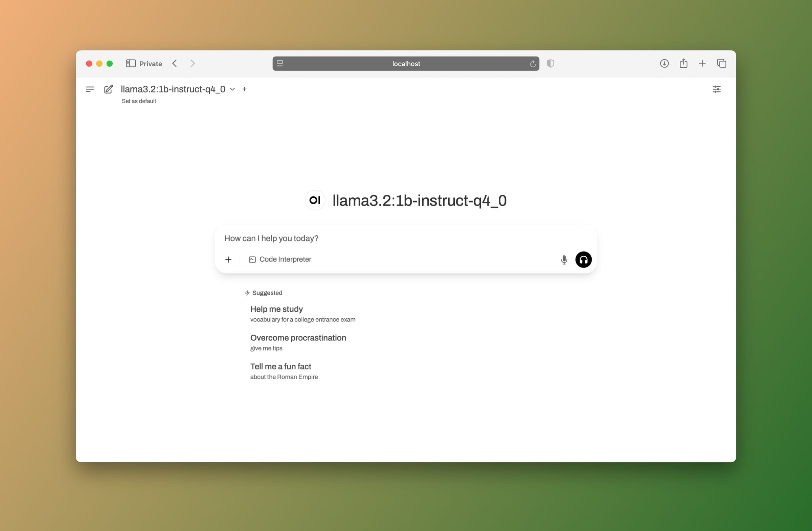Viewport: 812px width, 531px height.
Task: Toggle the sidebar with the hamburger icon
Action: click(90, 89)
